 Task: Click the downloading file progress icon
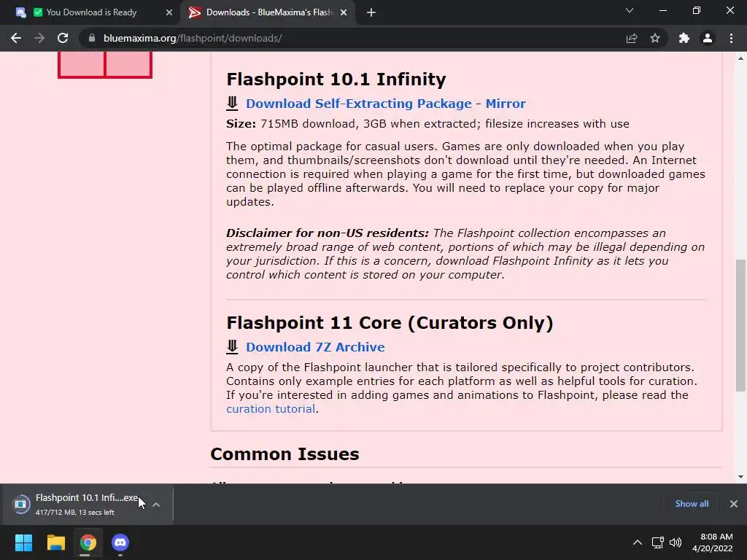[20, 505]
